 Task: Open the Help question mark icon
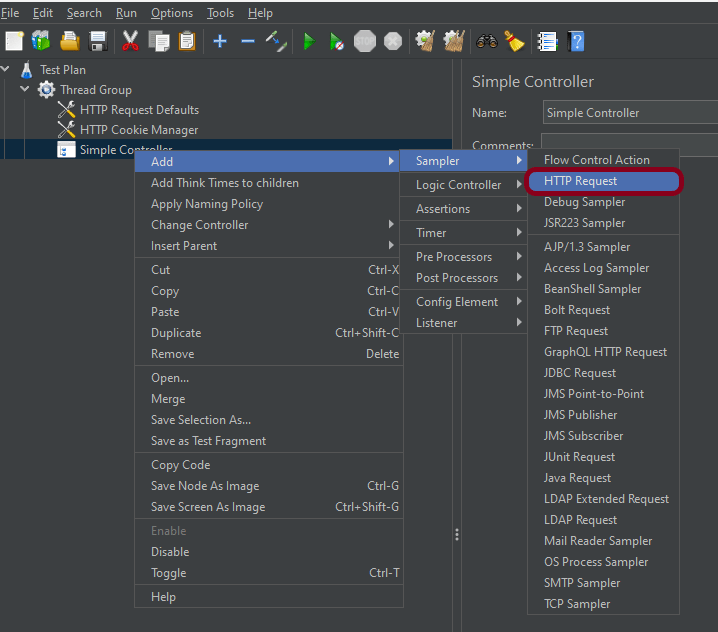coord(576,41)
